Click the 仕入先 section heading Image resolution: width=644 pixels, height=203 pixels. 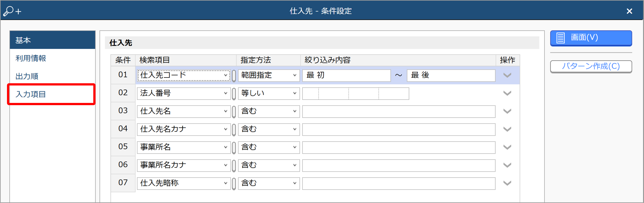tap(121, 43)
